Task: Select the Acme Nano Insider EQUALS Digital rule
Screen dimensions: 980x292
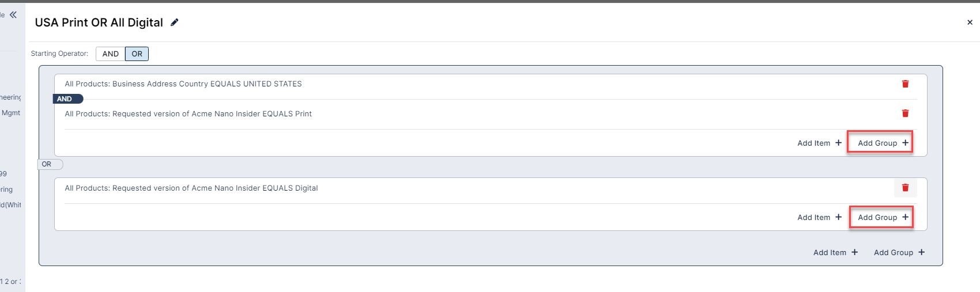Action: click(191, 188)
